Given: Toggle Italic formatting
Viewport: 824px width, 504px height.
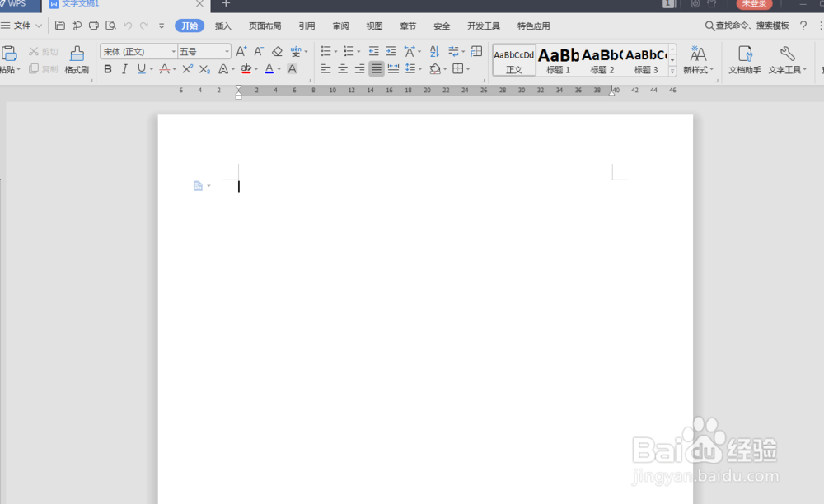Looking at the screenshot, I should pyautogui.click(x=124, y=69).
